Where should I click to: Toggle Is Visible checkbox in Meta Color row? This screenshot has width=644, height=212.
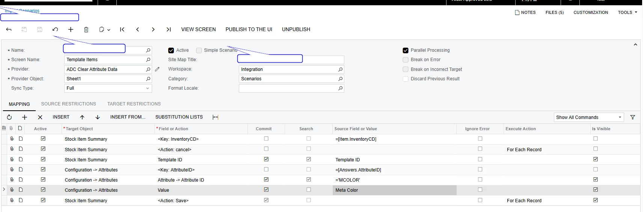(x=596, y=189)
